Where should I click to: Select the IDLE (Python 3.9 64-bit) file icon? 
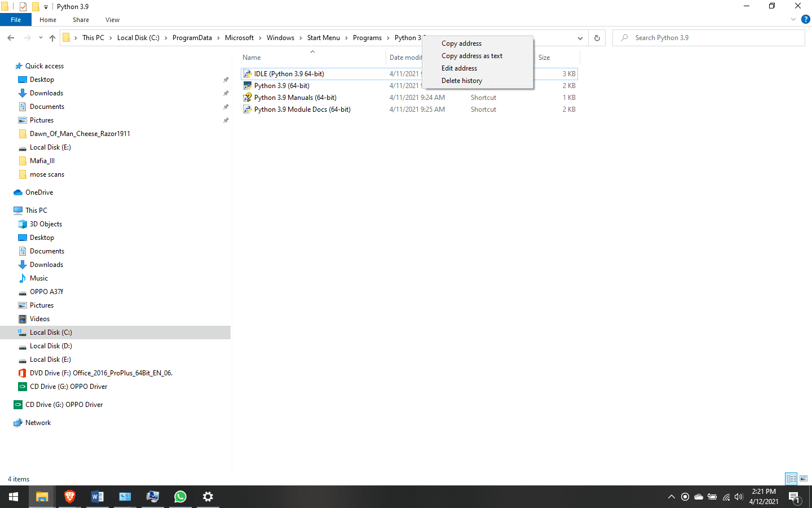(247, 74)
